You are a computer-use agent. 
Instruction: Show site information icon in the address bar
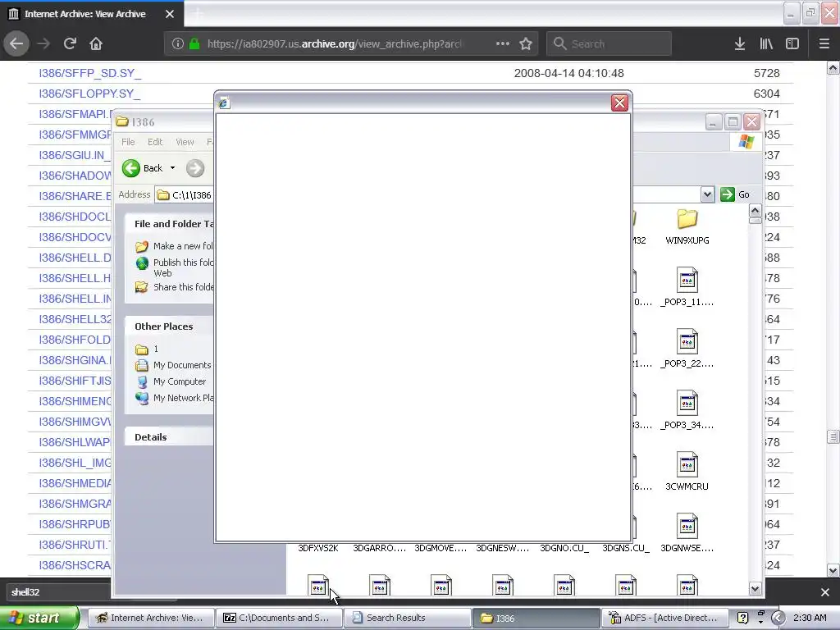178,43
